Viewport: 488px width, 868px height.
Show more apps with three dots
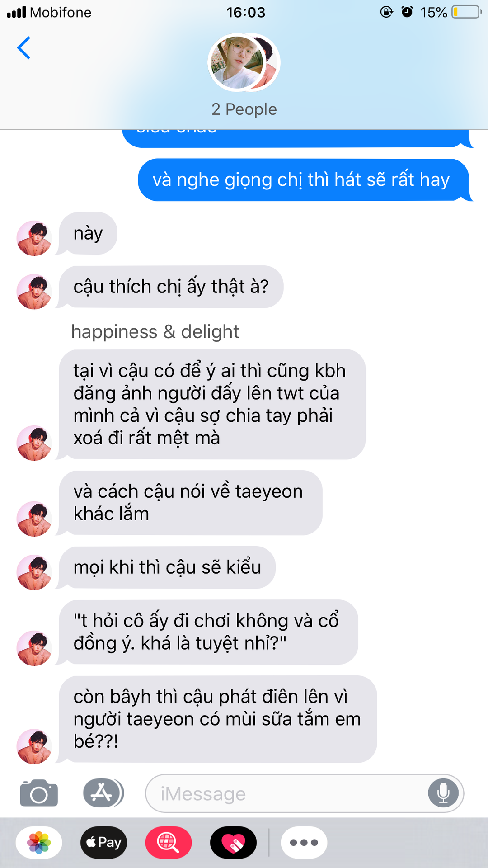304,843
